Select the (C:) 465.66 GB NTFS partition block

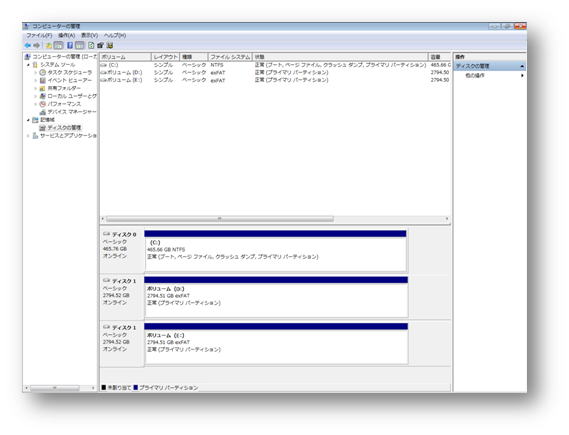pyautogui.click(x=275, y=251)
